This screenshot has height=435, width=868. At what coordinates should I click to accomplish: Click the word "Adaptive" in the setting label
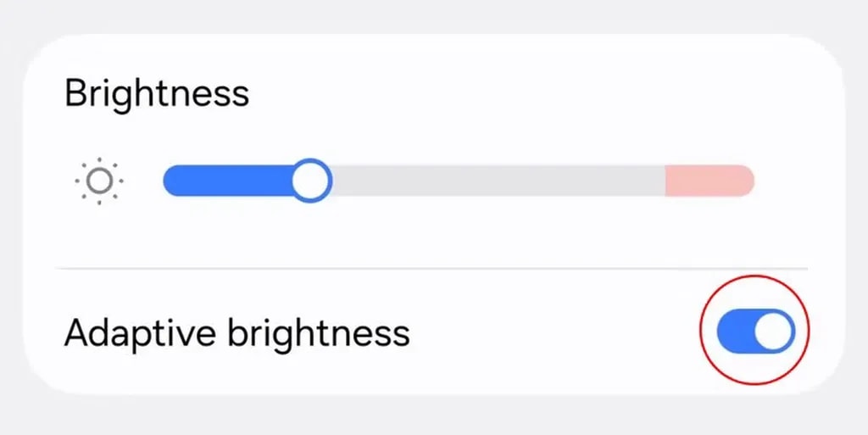(x=138, y=333)
